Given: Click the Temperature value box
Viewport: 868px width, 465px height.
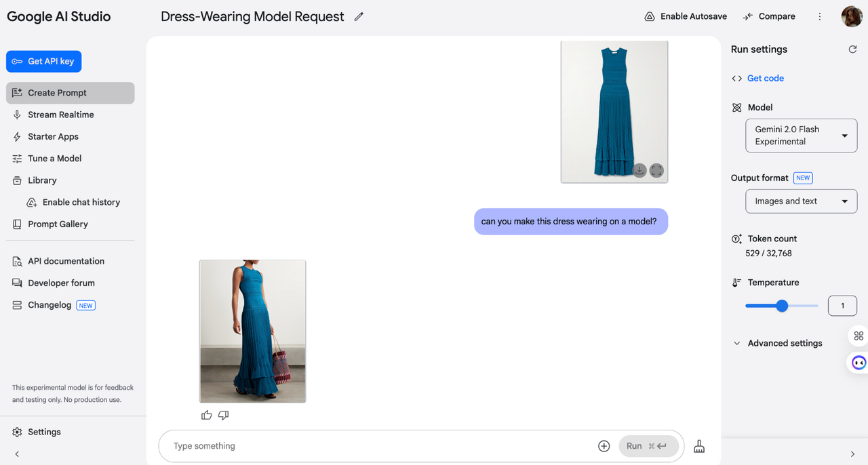Looking at the screenshot, I should pyautogui.click(x=842, y=306).
